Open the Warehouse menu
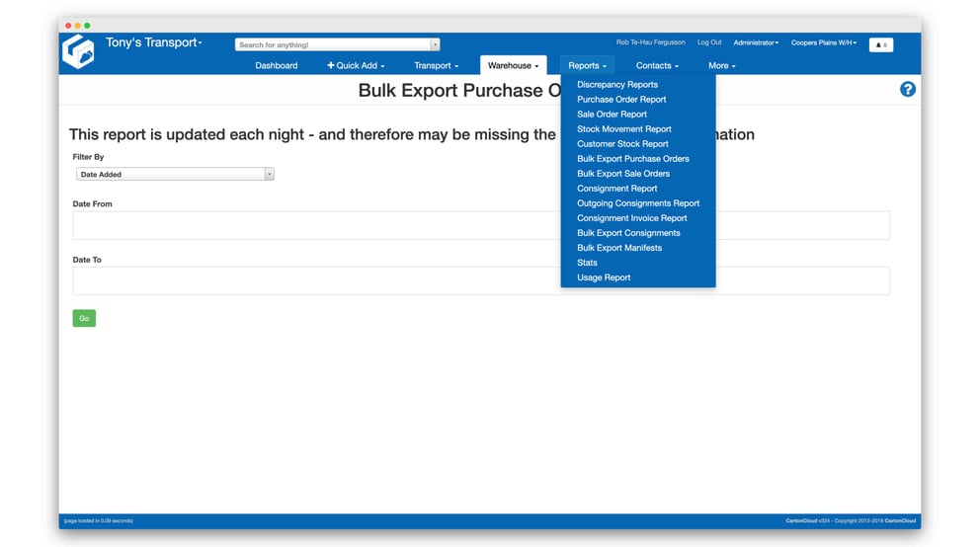 click(513, 65)
